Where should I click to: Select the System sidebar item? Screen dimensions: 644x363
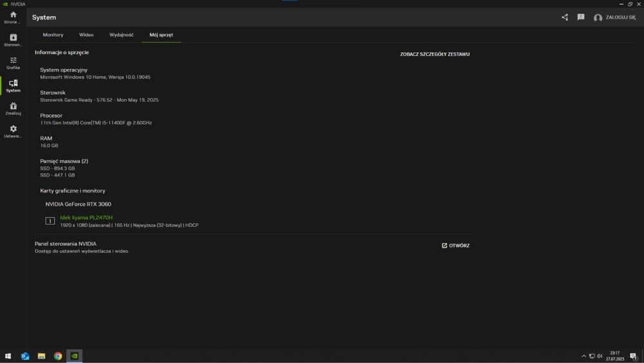(x=13, y=86)
